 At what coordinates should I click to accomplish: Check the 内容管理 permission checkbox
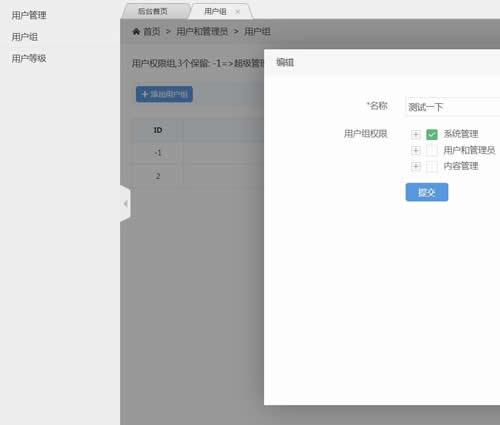tap(432, 166)
